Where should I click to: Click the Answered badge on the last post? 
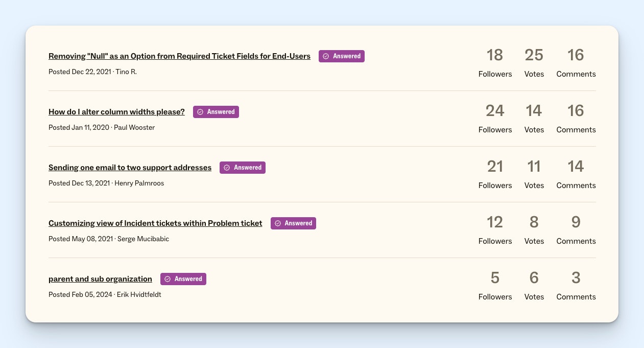(183, 279)
